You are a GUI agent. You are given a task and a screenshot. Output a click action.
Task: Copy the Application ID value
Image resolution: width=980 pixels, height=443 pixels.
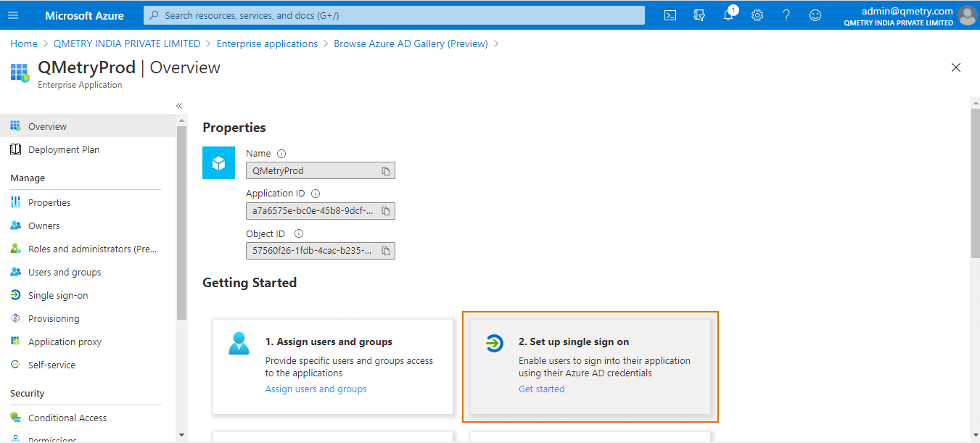(x=386, y=211)
